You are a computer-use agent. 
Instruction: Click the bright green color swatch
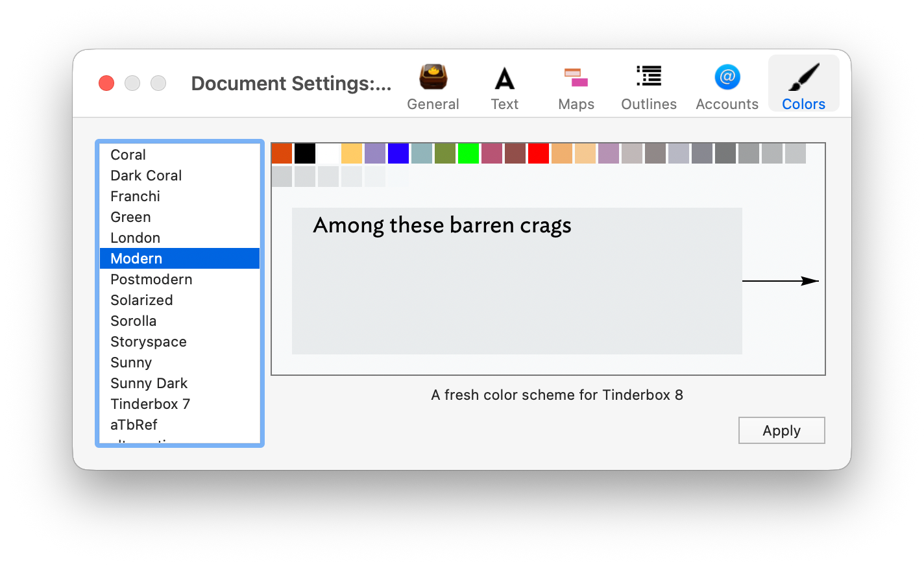pyautogui.click(x=468, y=154)
